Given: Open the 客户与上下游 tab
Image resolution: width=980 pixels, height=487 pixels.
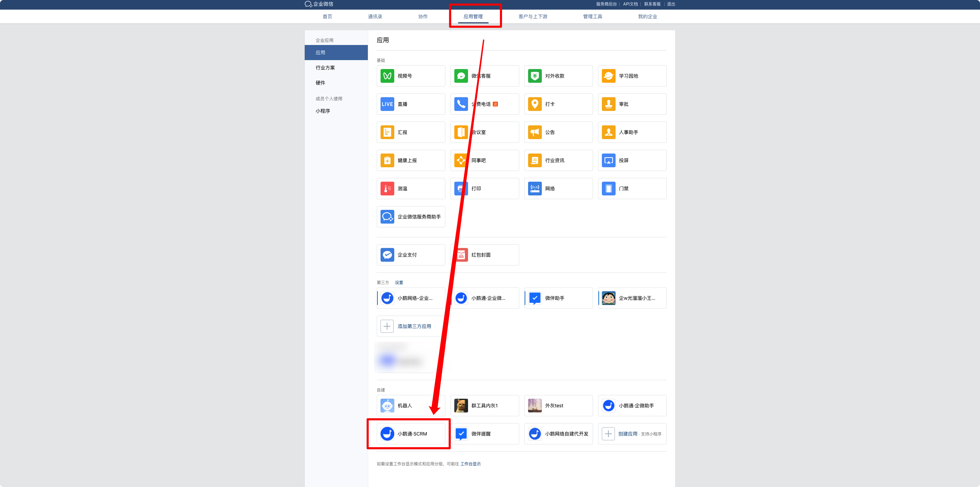Looking at the screenshot, I should [533, 16].
